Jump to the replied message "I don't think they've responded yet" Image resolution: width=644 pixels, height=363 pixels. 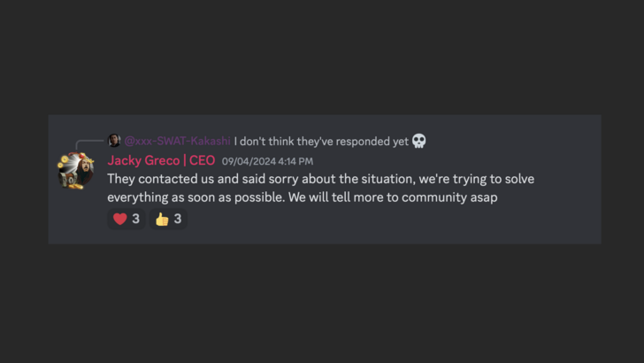(x=320, y=141)
